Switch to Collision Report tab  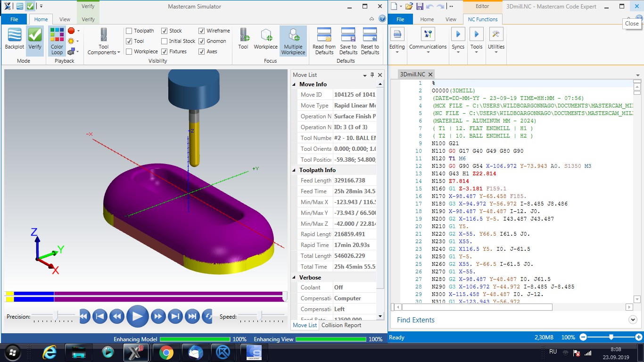341,325
